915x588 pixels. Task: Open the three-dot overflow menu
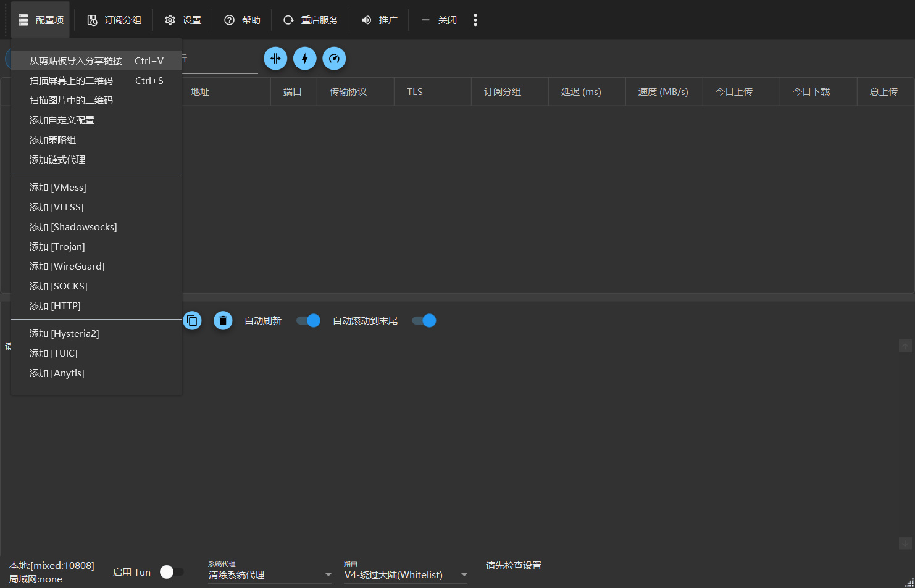click(475, 20)
